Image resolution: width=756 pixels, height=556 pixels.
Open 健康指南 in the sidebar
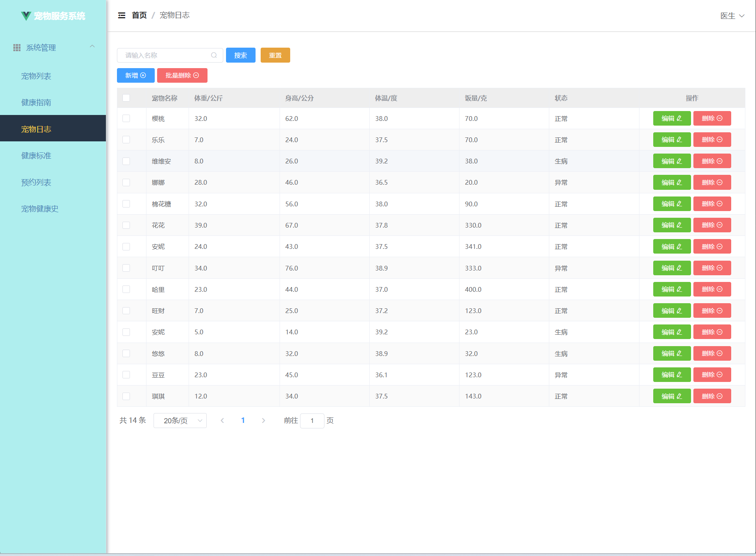[36, 102]
